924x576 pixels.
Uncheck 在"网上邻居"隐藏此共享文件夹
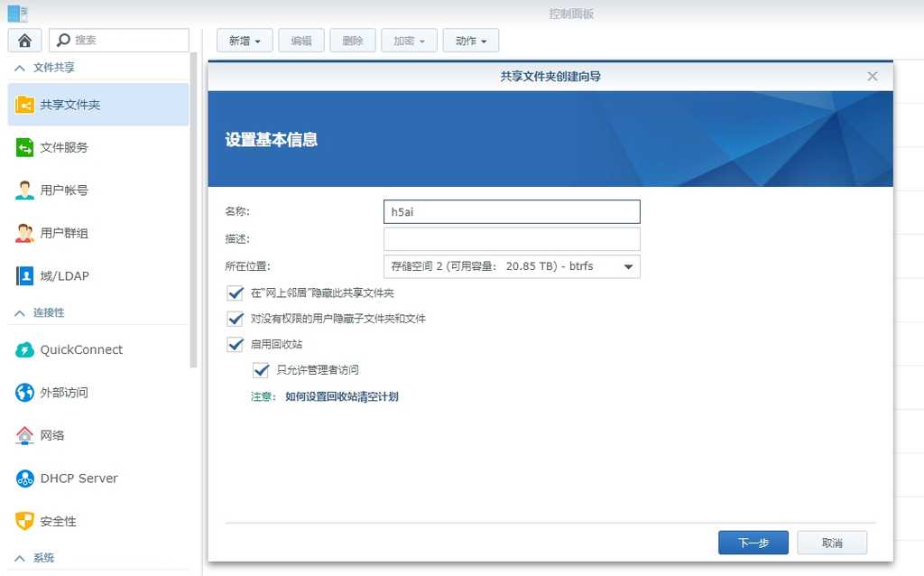pyautogui.click(x=236, y=293)
